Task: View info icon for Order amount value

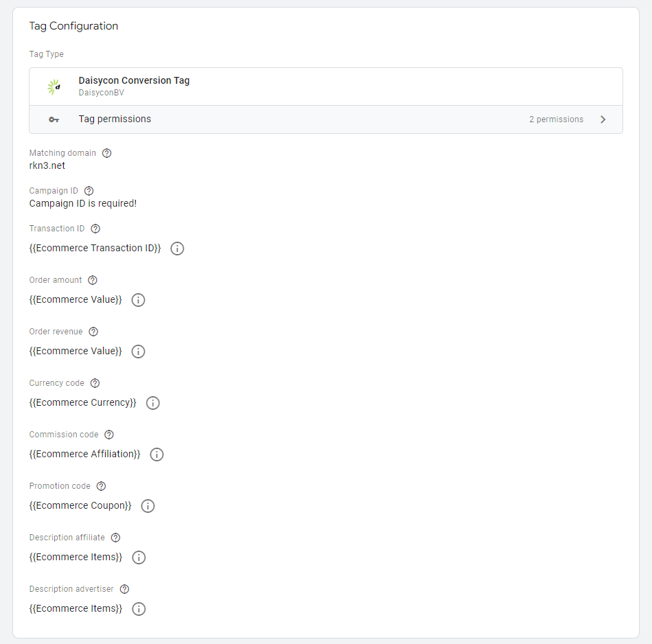Action: coord(138,300)
